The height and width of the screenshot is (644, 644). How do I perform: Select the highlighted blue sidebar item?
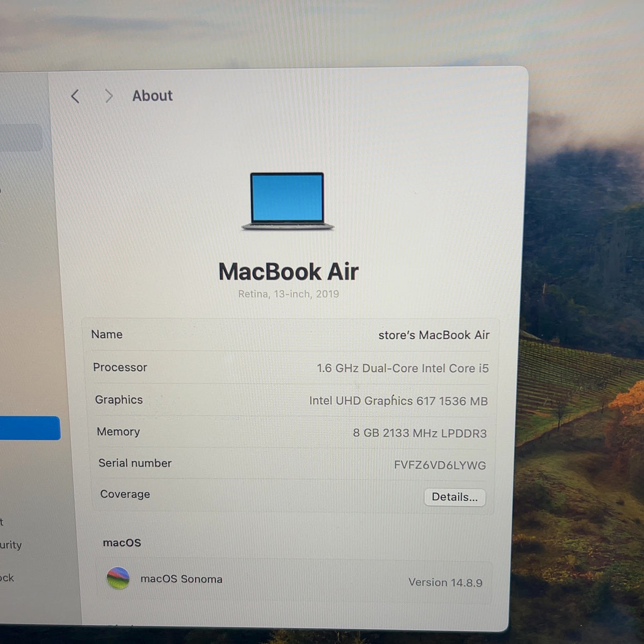point(30,428)
